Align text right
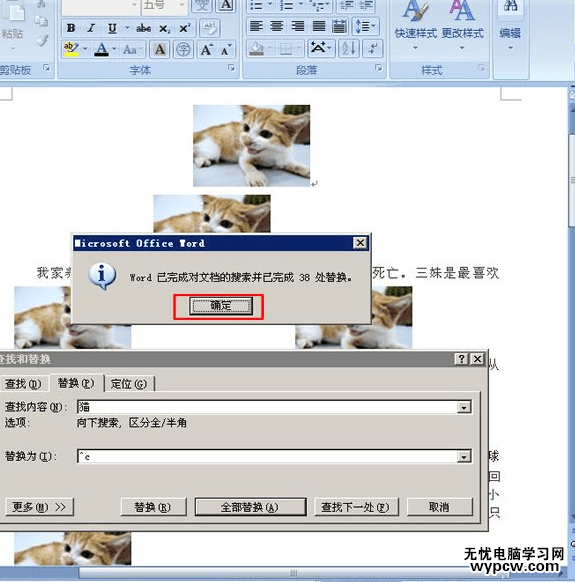The width and height of the screenshot is (575, 582). (297, 26)
